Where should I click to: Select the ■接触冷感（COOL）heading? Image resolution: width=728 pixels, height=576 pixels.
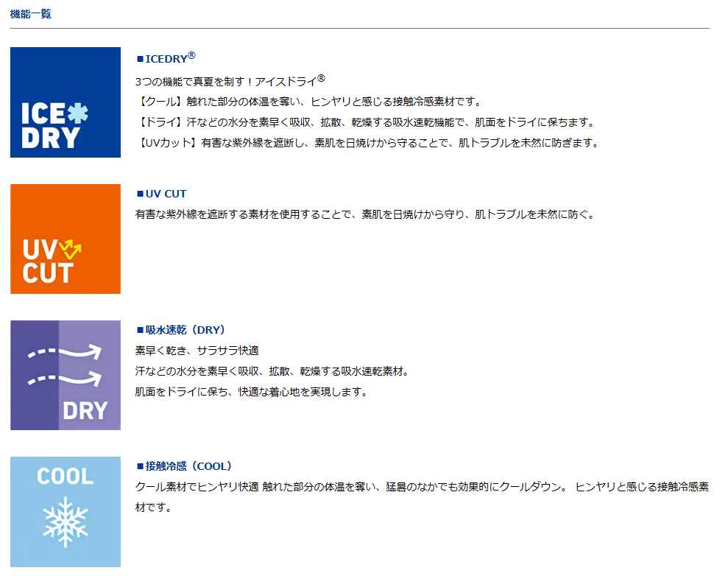[x=184, y=466]
